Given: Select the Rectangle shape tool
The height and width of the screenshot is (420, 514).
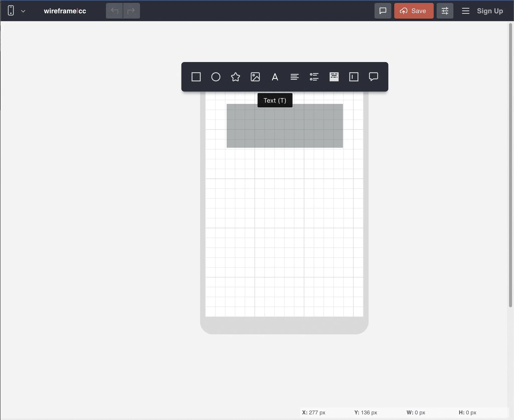Looking at the screenshot, I should pyautogui.click(x=196, y=77).
